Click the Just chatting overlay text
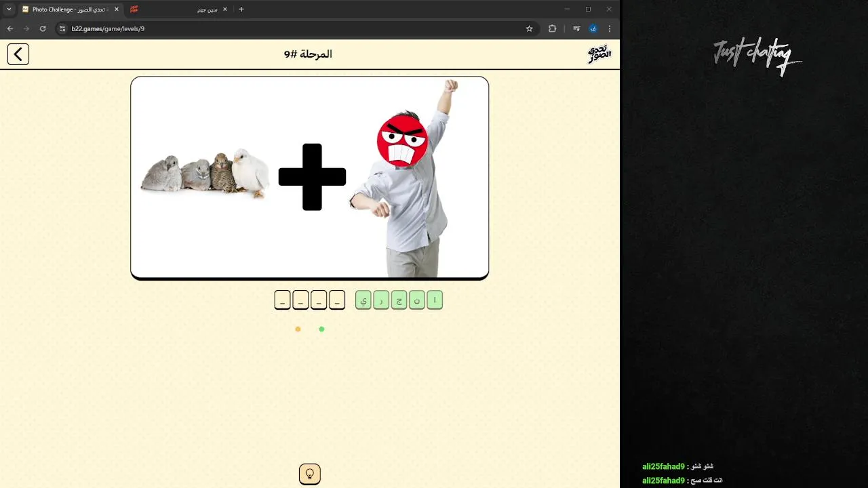The width and height of the screenshot is (868, 488). click(x=757, y=57)
